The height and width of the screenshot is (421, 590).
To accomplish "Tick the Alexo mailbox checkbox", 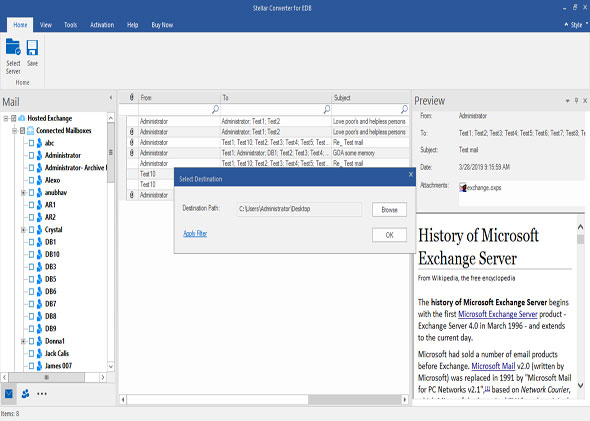I will coord(32,180).
